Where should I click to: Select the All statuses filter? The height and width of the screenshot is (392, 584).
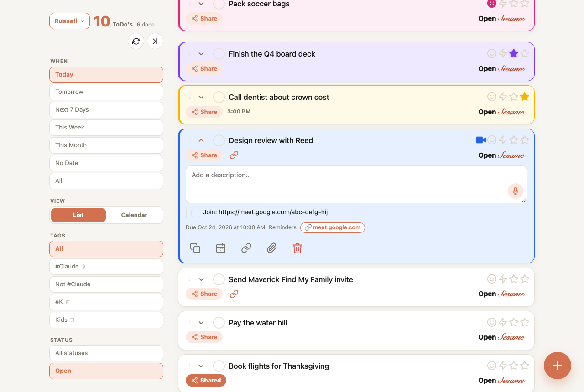click(x=106, y=353)
